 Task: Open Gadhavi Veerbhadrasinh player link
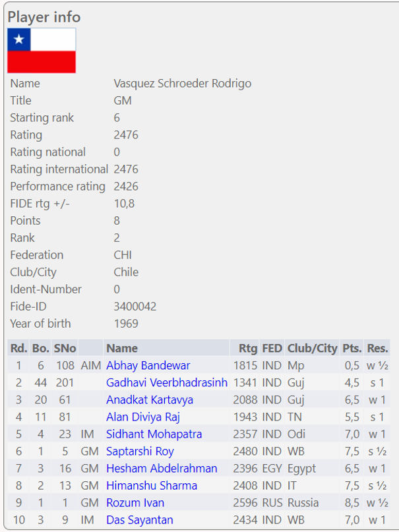(x=166, y=382)
